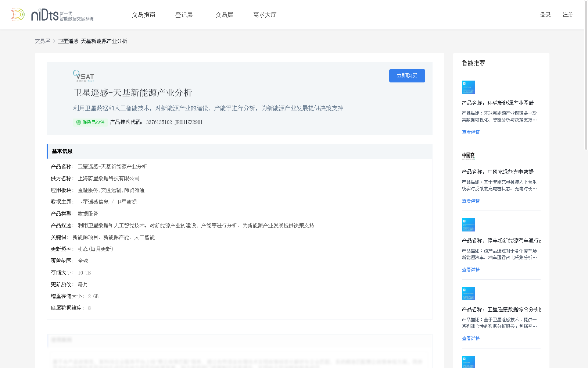Click incremental storage 2 GB value
Viewport: 588px width, 368px height.
[x=93, y=296]
